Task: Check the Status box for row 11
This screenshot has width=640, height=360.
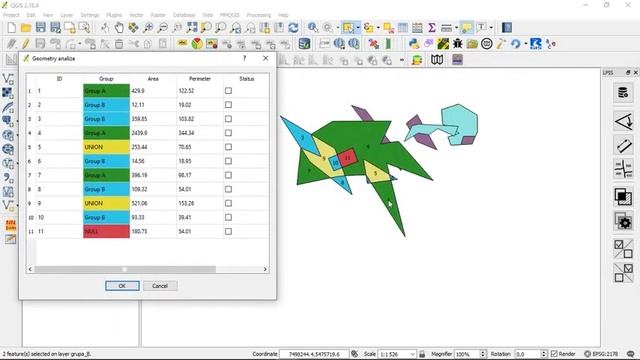Action: click(229, 231)
